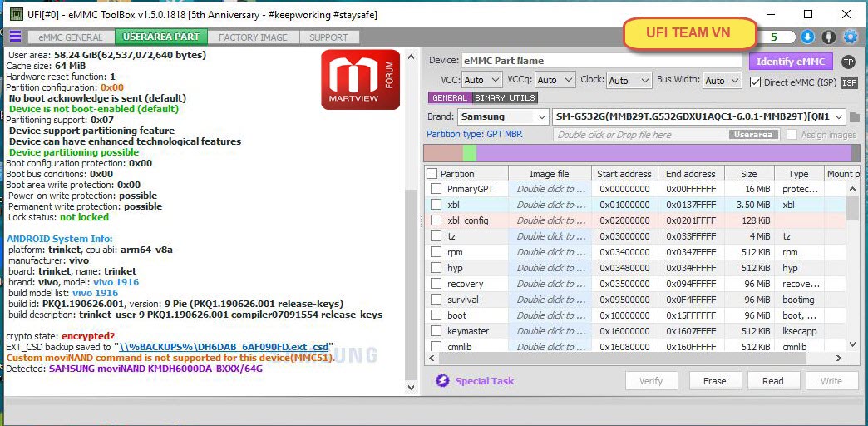Click the Userarea badge button
The image size is (868, 426).
tap(754, 135)
